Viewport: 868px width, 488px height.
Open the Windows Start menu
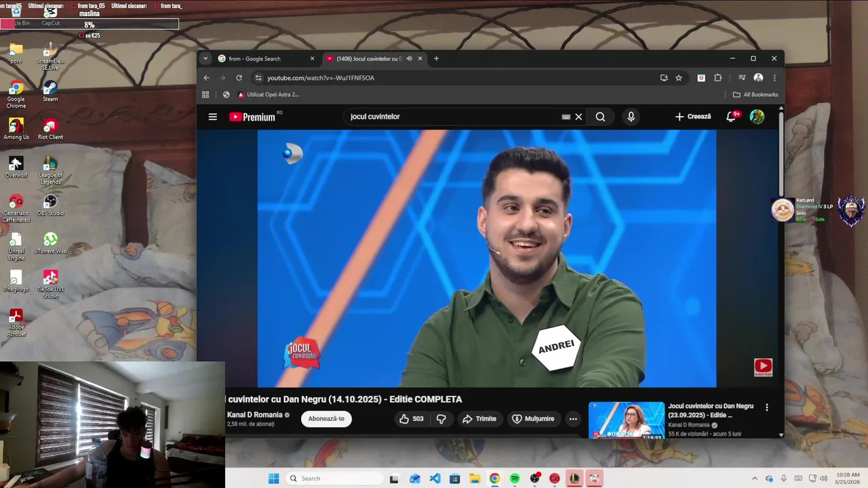tap(273, 479)
